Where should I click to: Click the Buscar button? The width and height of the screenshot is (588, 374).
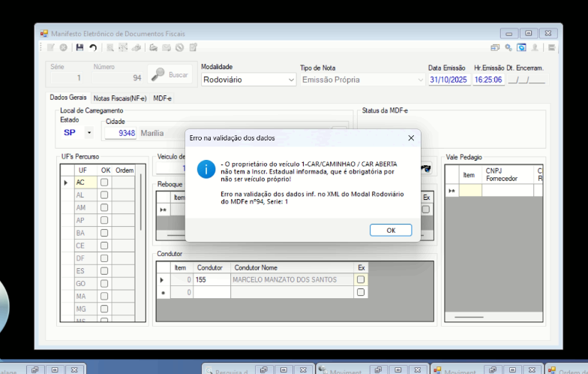(x=169, y=75)
